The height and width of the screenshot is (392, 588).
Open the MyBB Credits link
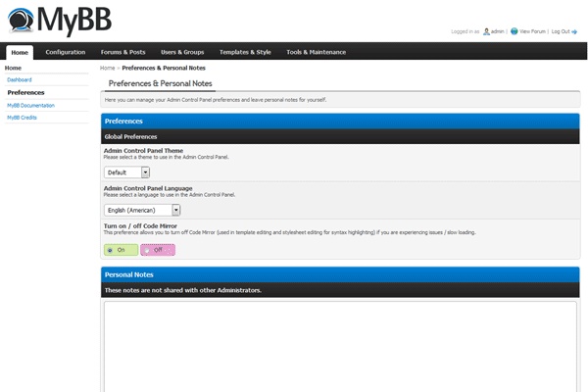click(x=23, y=118)
